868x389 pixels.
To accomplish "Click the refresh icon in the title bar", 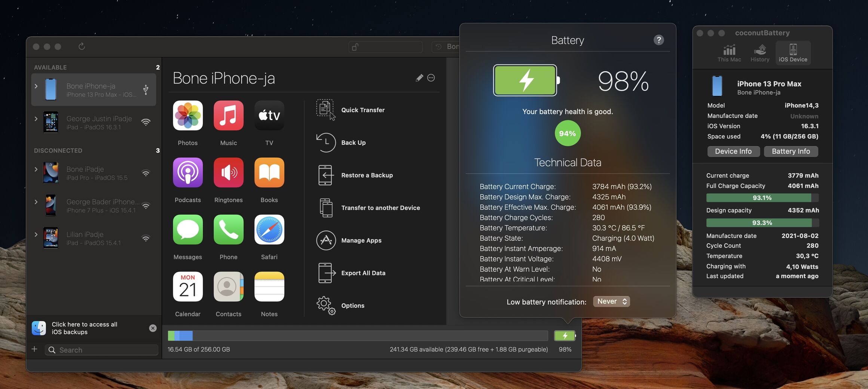I will point(82,46).
